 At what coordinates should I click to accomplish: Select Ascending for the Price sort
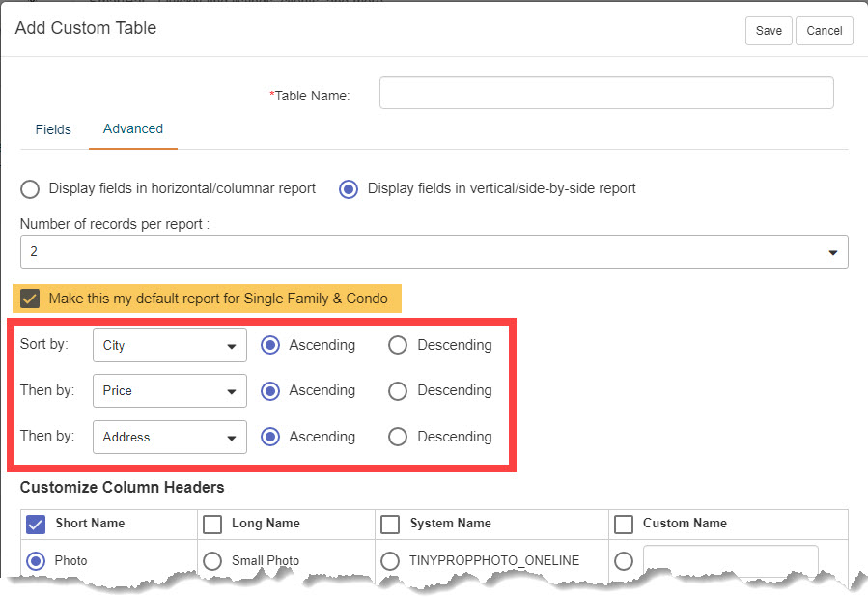click(270, 391)
